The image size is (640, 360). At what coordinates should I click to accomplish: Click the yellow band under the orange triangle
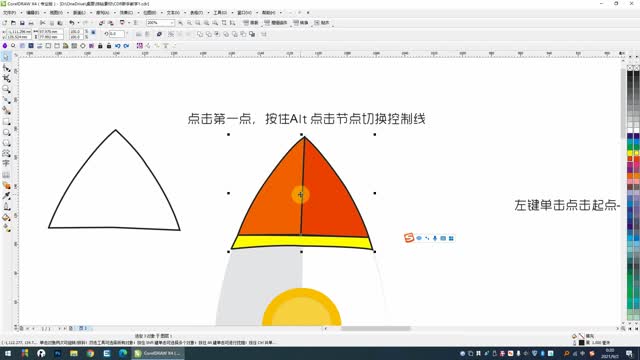click(302, 242)
